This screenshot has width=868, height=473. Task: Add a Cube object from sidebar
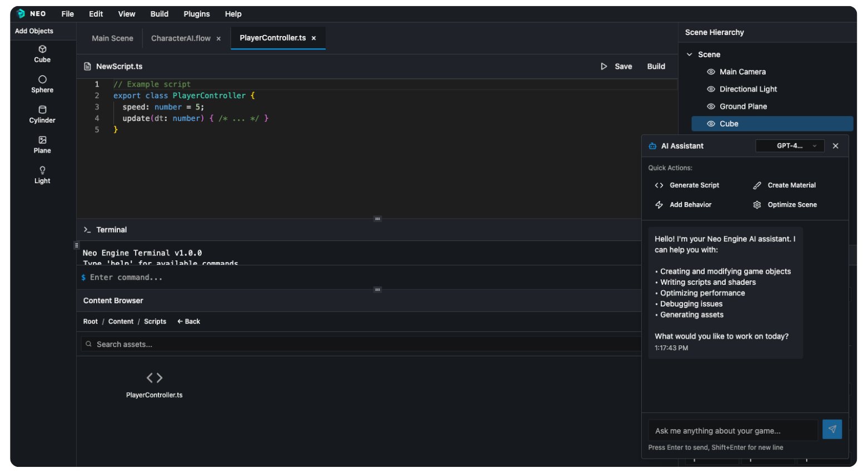42,54
